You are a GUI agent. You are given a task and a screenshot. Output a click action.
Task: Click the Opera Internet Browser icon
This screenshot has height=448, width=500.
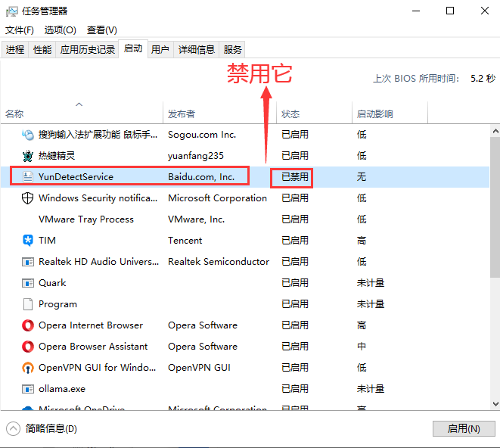27,325
